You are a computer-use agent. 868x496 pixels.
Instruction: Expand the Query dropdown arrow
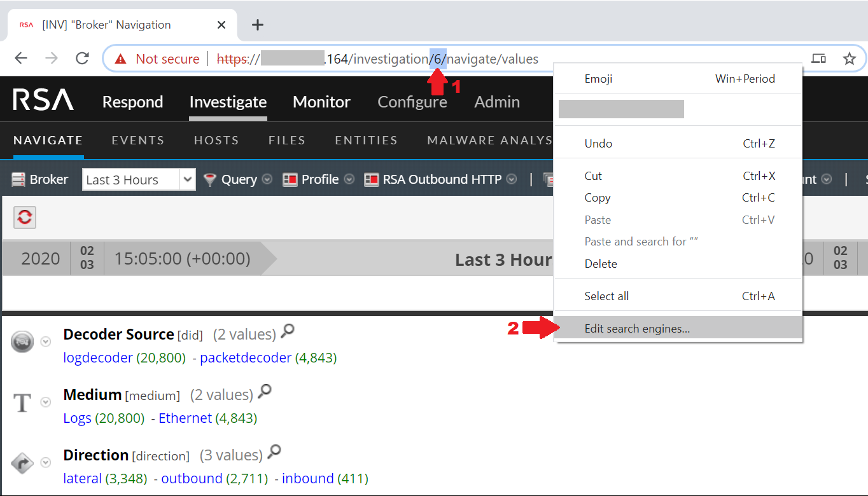(267, 179)
